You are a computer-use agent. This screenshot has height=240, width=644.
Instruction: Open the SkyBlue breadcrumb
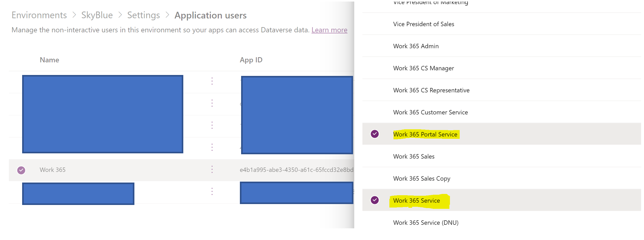point(97,15)
